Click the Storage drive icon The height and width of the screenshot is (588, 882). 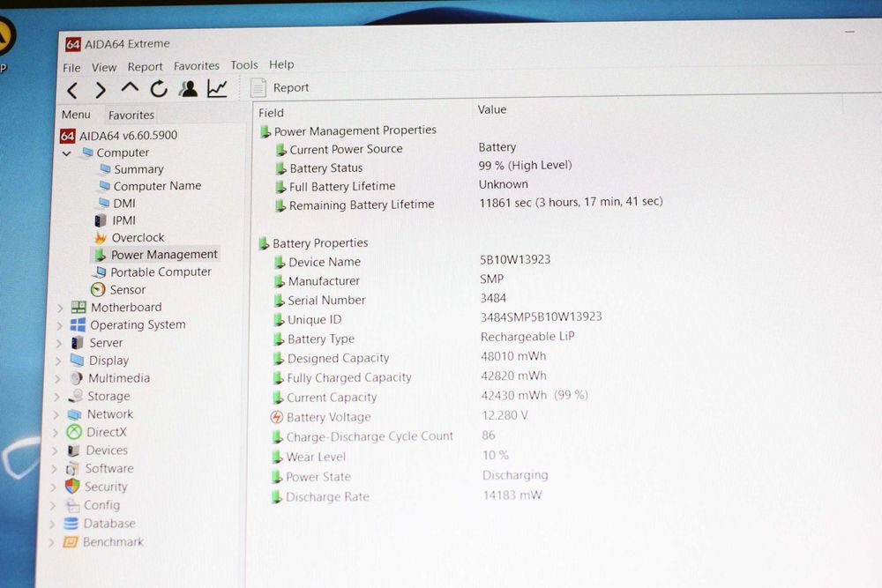(75, 397)
